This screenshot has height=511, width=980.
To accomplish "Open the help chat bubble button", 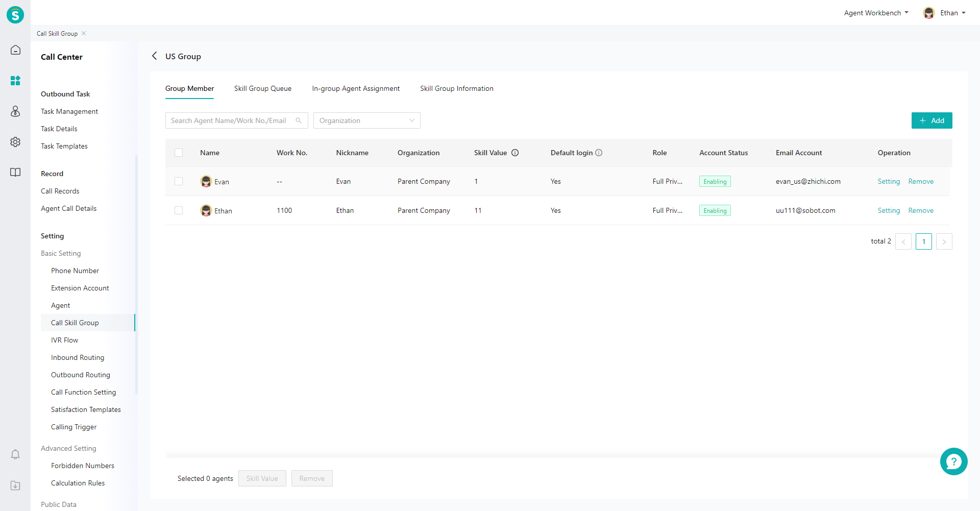I will 953,461.
